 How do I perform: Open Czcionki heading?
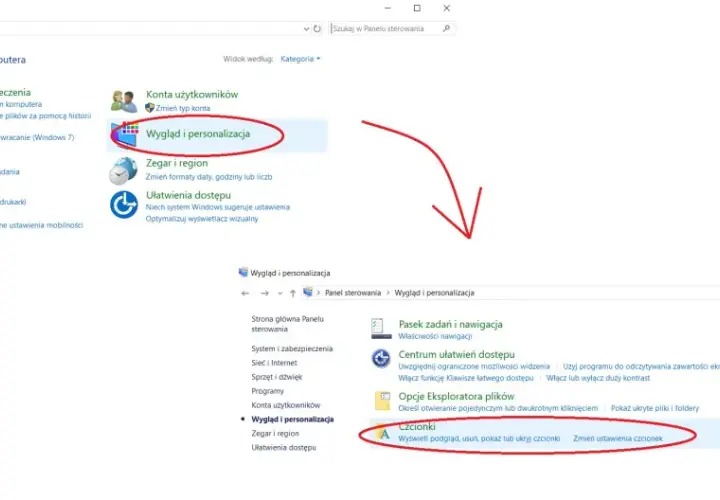[417, 427]
